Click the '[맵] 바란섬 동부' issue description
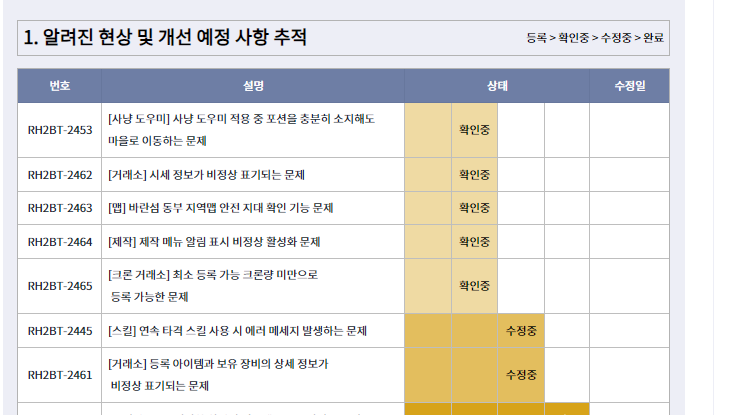This screenshot has width=732, height=415. pos(220,208)
